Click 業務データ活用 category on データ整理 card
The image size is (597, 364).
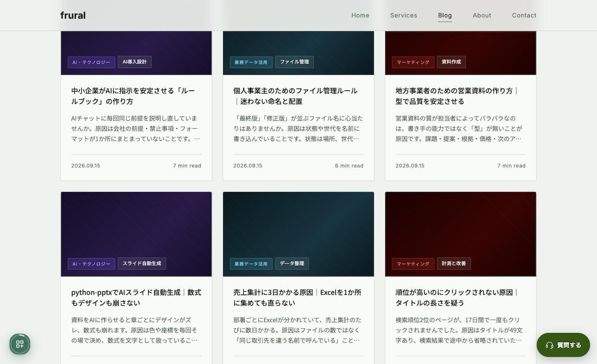[251, 264]
